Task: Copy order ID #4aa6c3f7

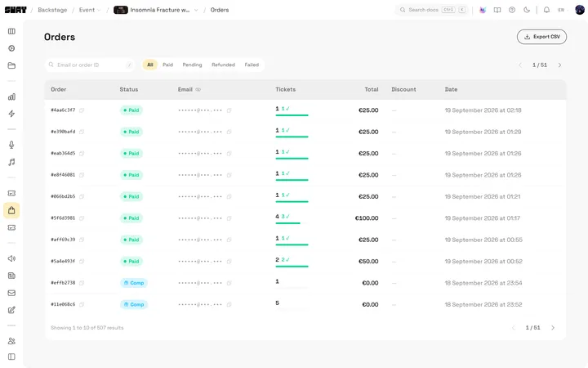Action: (x=82, y=110)
